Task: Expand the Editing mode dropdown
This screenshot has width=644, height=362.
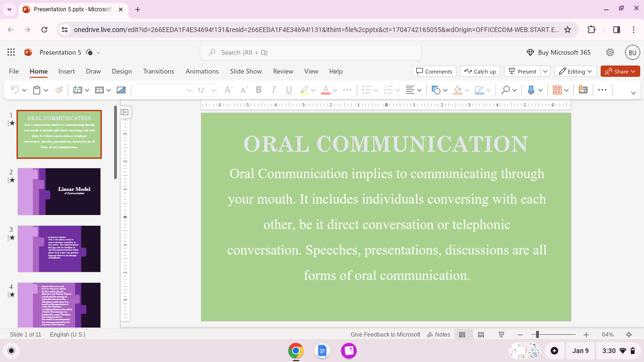Action: (576, 71)
